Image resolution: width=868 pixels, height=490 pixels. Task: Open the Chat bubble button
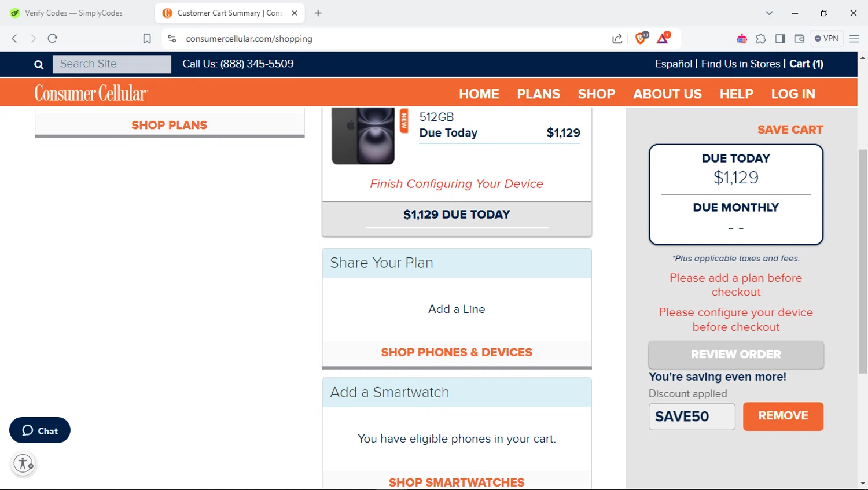click(40, 430)
